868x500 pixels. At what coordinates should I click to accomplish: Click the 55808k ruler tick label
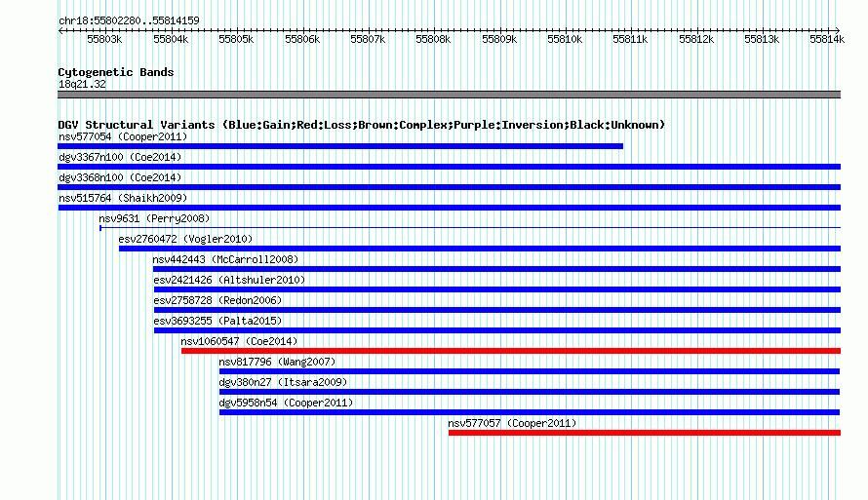click(x=433, y=39)
